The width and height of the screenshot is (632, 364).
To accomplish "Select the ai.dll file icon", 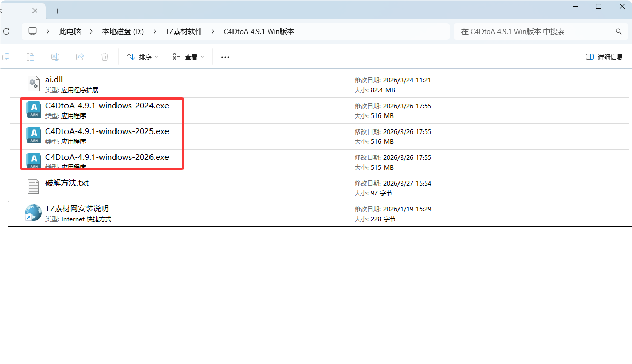I will tap(34, 85).
